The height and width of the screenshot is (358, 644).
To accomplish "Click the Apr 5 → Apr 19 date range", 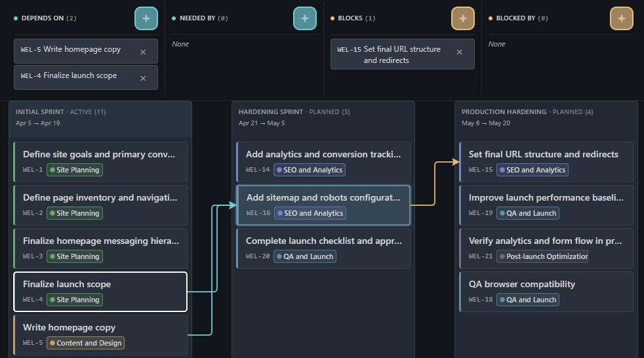I will click(x=38, y=123).
